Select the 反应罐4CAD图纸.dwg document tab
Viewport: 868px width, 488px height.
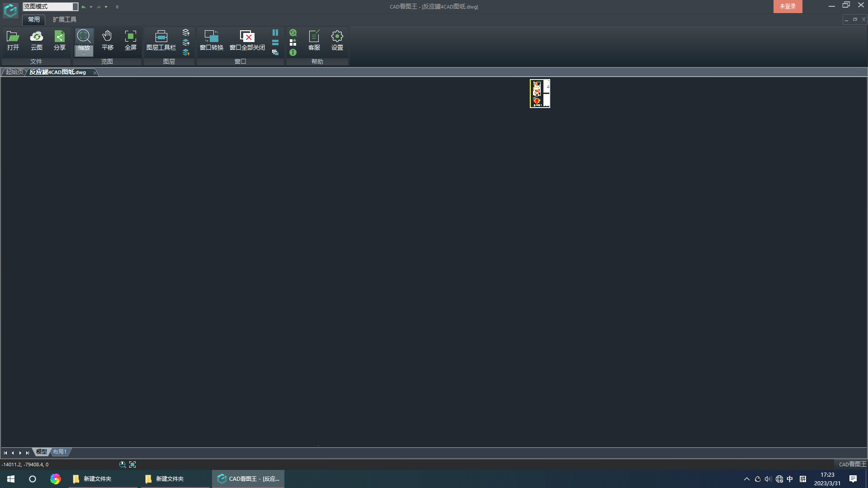coord(57,72)
